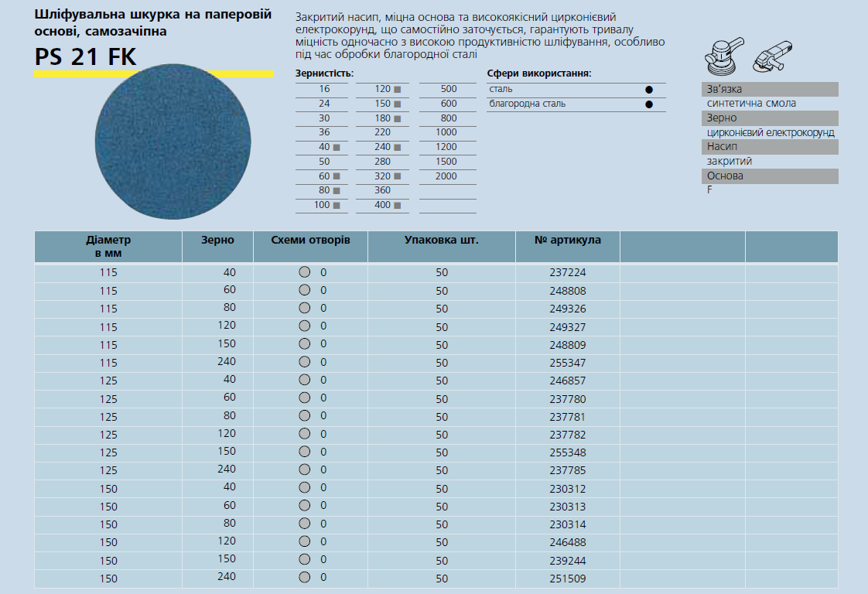Click article number 230313
The image size is (868, 594).
(x=567, y=507)
